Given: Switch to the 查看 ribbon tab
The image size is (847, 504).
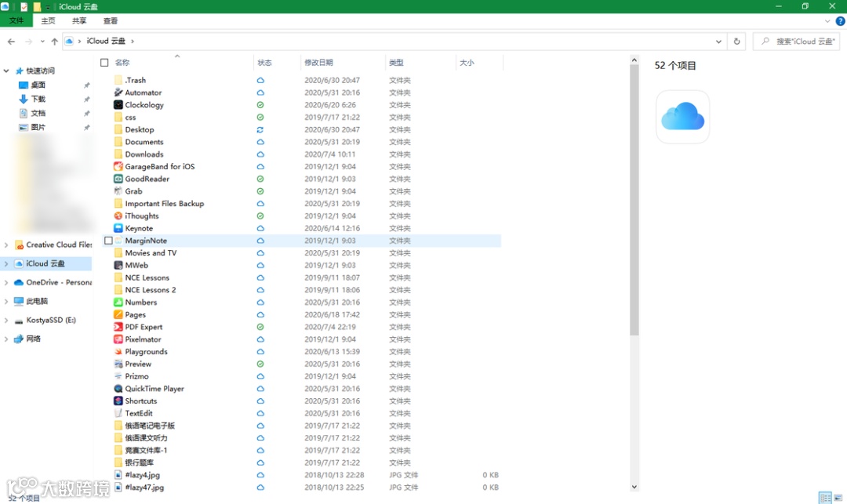Looking at the screenshot, I should pyautogui.click(x=111, y=20).
